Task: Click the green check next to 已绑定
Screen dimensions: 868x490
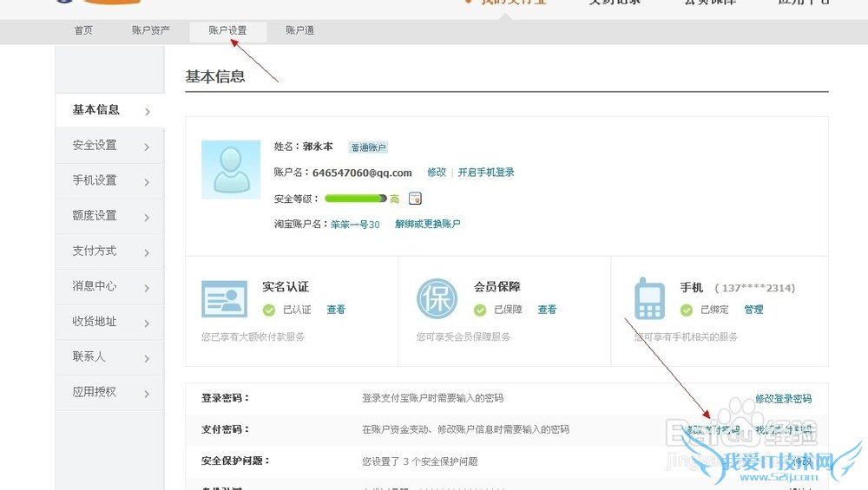Action: coord(687,310)
